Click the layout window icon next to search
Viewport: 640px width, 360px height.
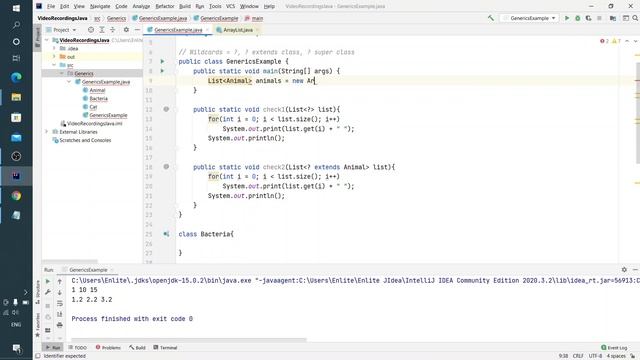click(626, 18)
